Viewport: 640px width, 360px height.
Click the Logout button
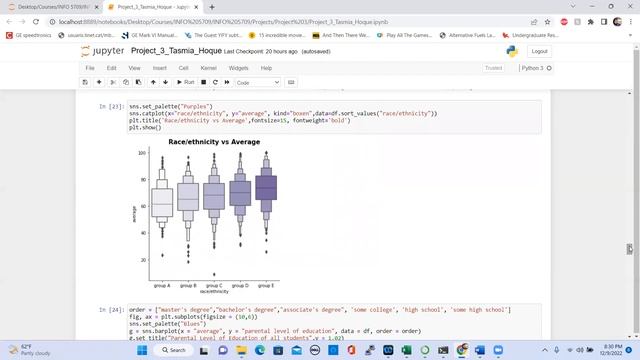[x=539, y=51]
